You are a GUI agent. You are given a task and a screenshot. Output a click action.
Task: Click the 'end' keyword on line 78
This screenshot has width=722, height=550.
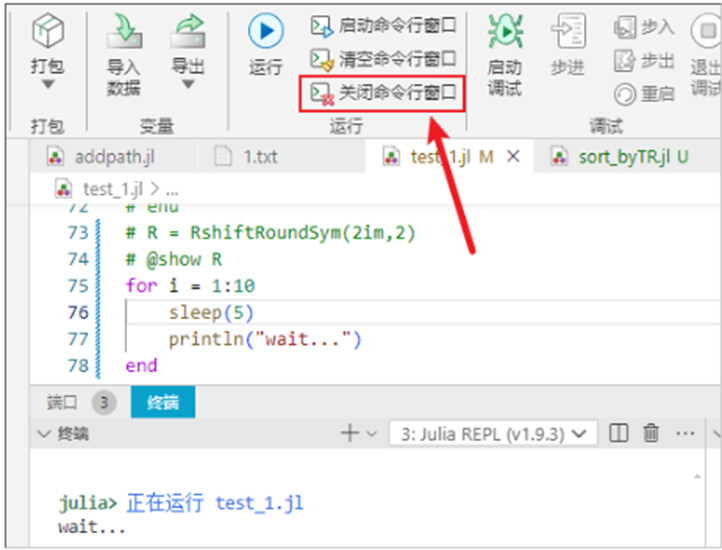[141, 366]
